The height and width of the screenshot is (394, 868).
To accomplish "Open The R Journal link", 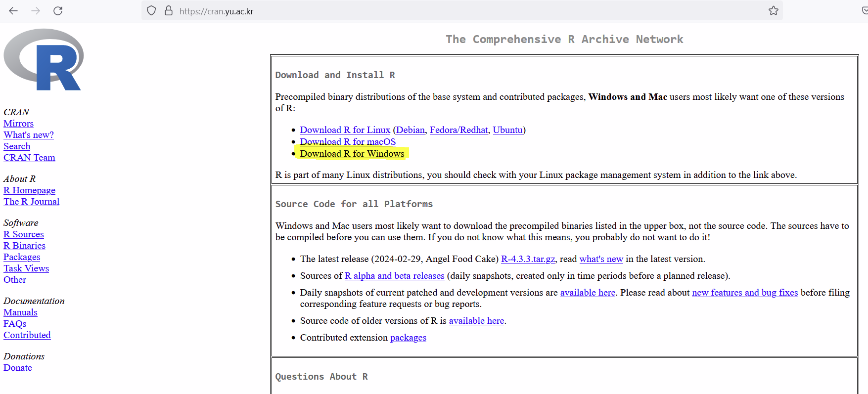I will click(31, 202).
